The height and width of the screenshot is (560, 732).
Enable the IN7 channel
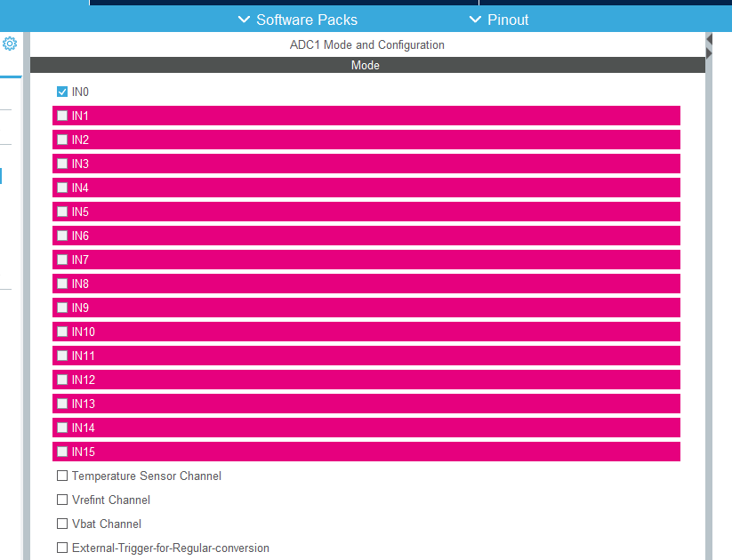pyautogui.click(x=61, y=260)
